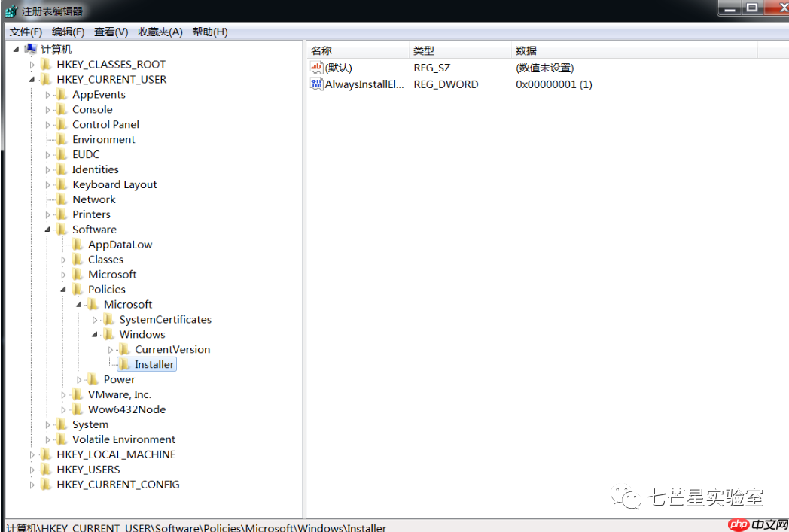The image size is (789, 532).
Task: Sort values by the 类型 column header
Action: tap(424, 50)
